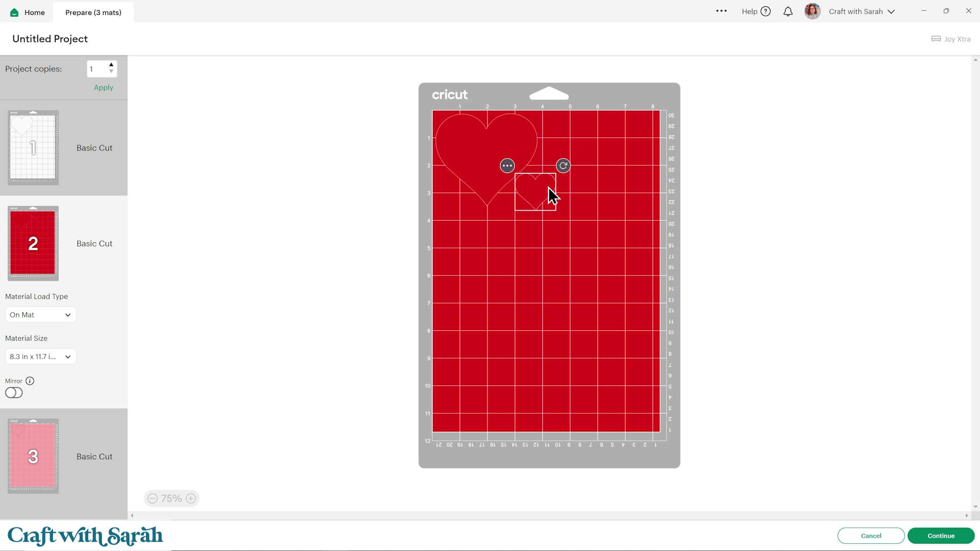Screen dimensions: 980x551
Task: Open the three-dot menu in top bar
Action: tap(721, 11)
